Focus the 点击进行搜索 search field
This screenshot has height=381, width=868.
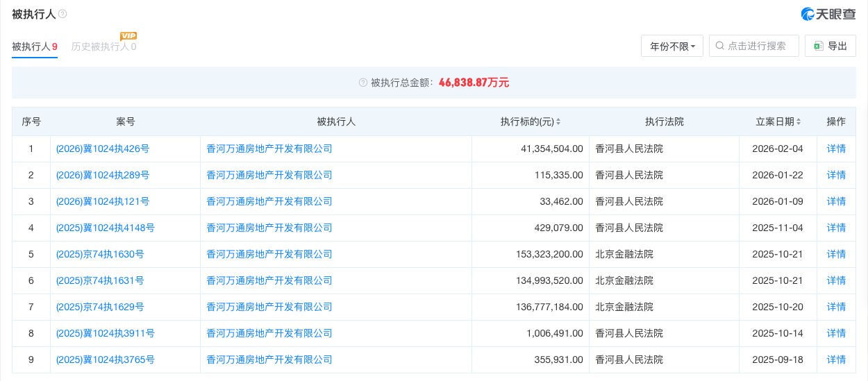[x=758, y=46]
